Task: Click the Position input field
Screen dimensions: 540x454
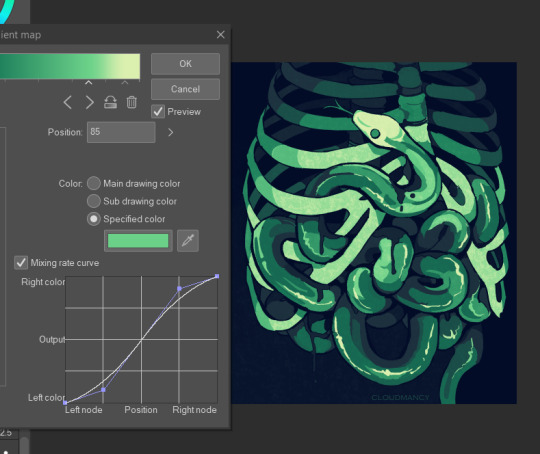Action: point(121,132)
